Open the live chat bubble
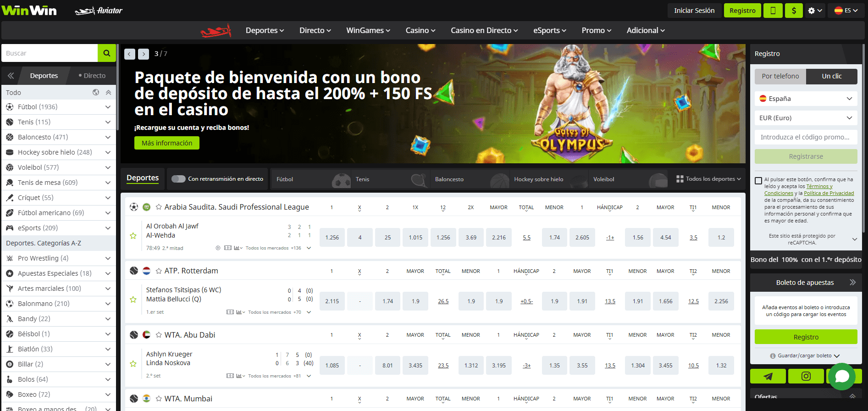 [842, 377]
